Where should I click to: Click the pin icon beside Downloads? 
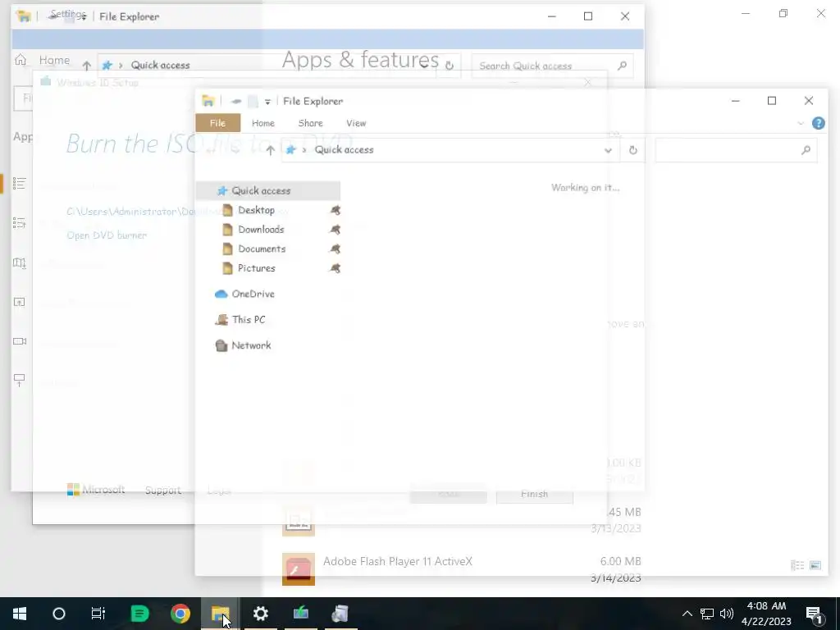pos(335,230)
